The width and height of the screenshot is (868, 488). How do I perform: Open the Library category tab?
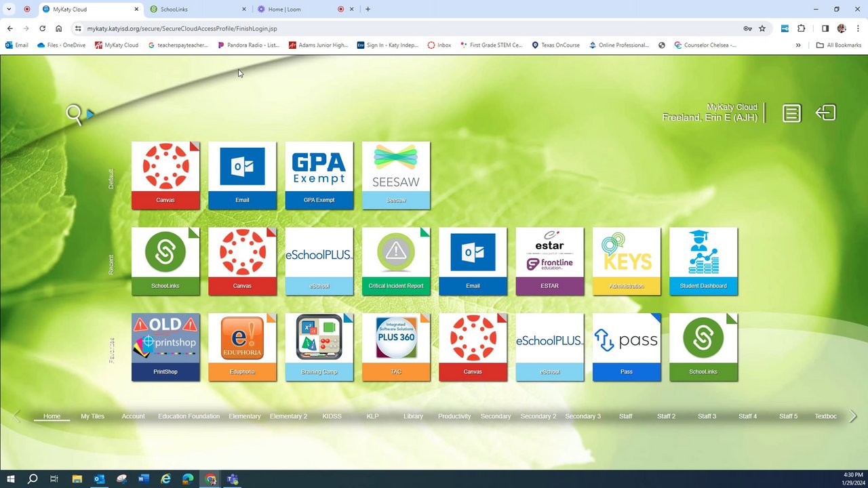[x=413, y=416]
